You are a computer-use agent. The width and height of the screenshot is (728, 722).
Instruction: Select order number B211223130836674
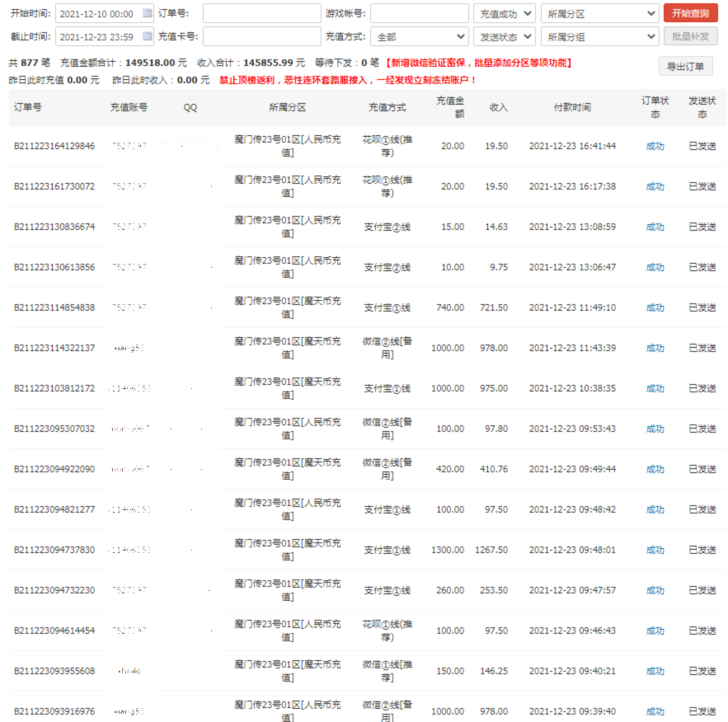point(54,227)
